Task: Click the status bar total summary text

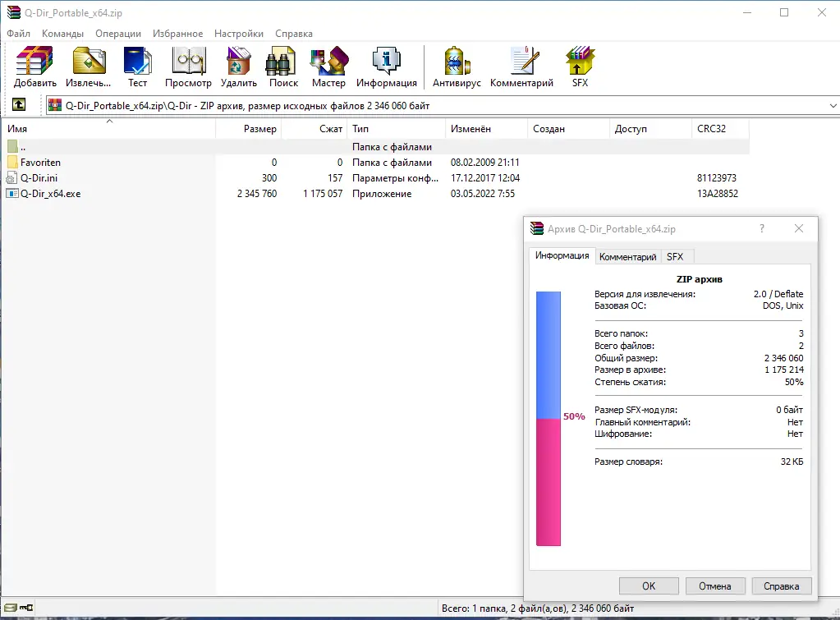Action: coord(538,609)
